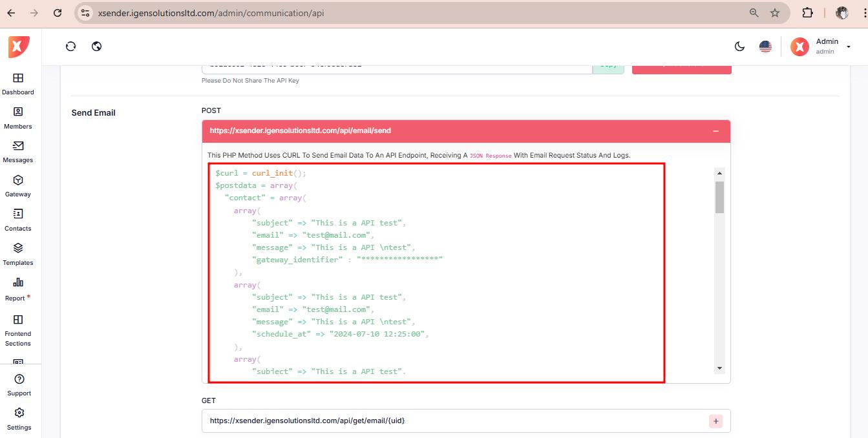The image size is (868, 438).
Task: Expand the GET email uid endpoint
Action: coord(715,421)
